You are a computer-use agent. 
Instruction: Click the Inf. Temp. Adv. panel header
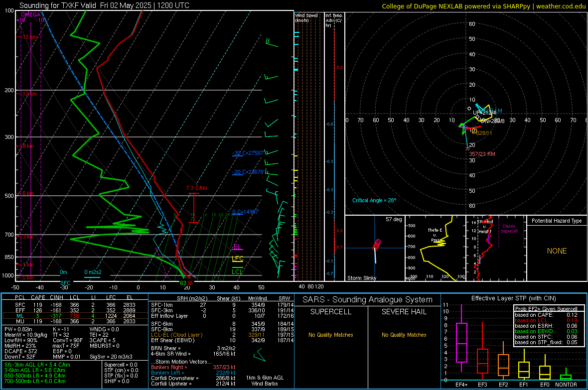(x=334, y=20)
